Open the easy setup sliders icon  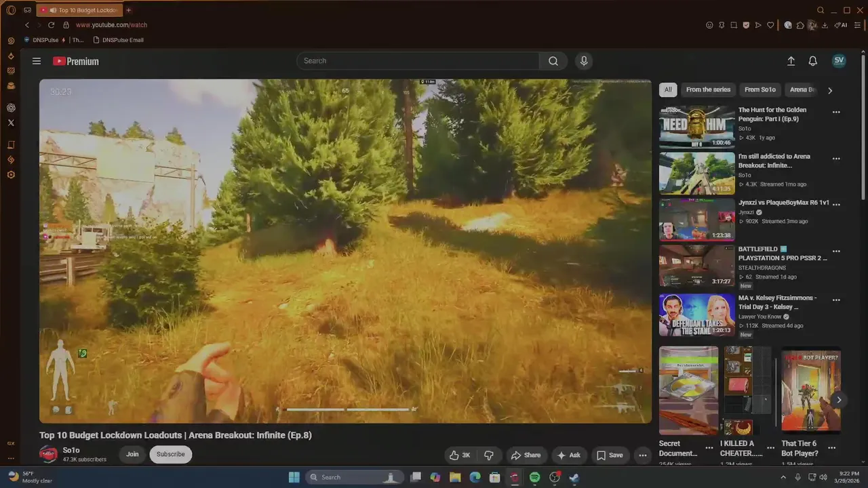[x=857, y=25]
